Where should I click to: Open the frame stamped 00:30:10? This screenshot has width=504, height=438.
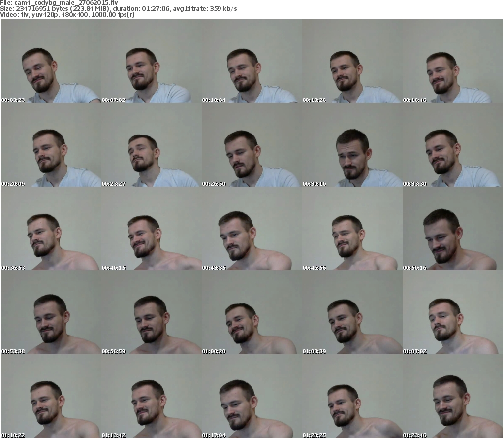coord(352,145)
